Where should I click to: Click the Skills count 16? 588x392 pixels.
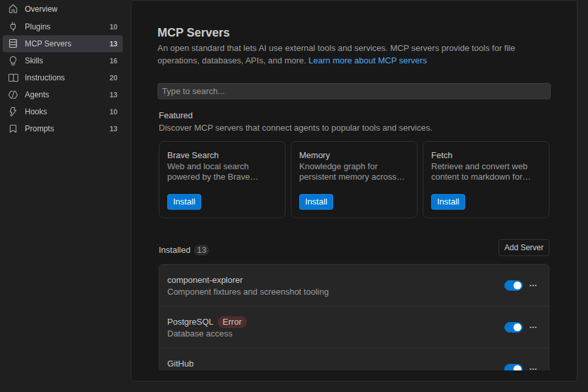[113, 61]
